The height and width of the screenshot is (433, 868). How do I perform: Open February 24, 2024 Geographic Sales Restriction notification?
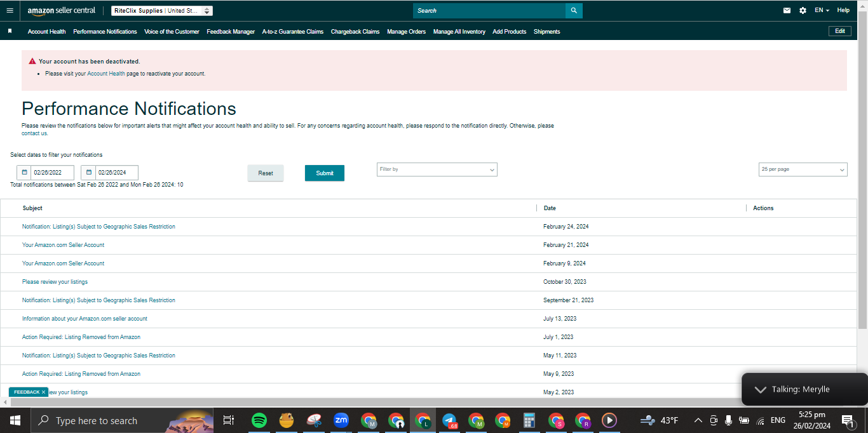[x=98, y=227]
